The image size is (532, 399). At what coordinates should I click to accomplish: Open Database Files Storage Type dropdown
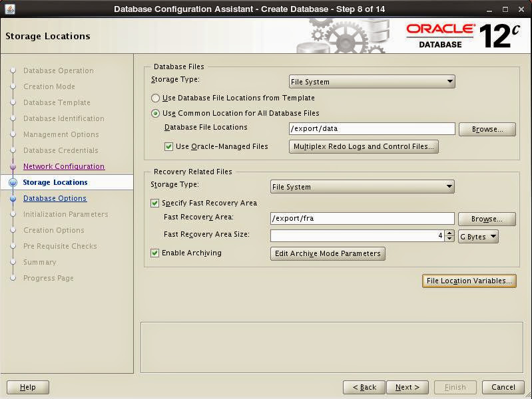coord(372,82)
